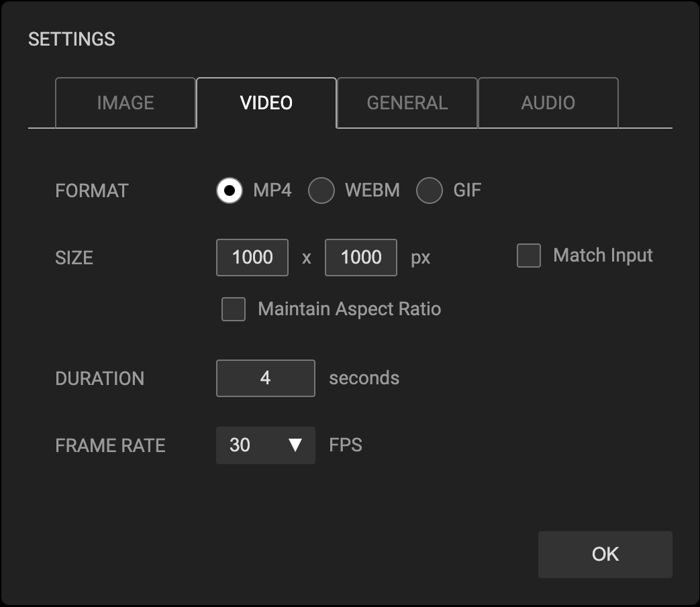Image resolution: width=700 pixels, height=607 pixels.
Task: Switch to the IMAGE tab
Action: [x=126, y=103]
